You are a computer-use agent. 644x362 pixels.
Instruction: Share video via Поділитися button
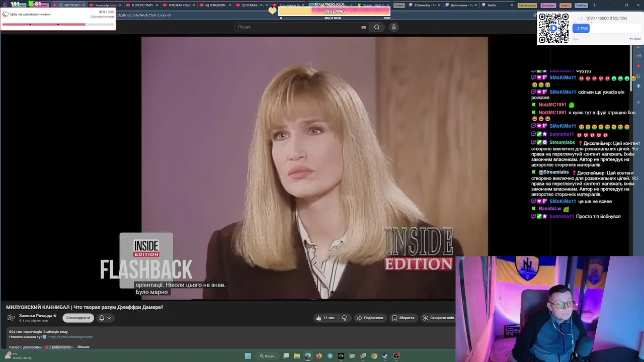(370, 318)
